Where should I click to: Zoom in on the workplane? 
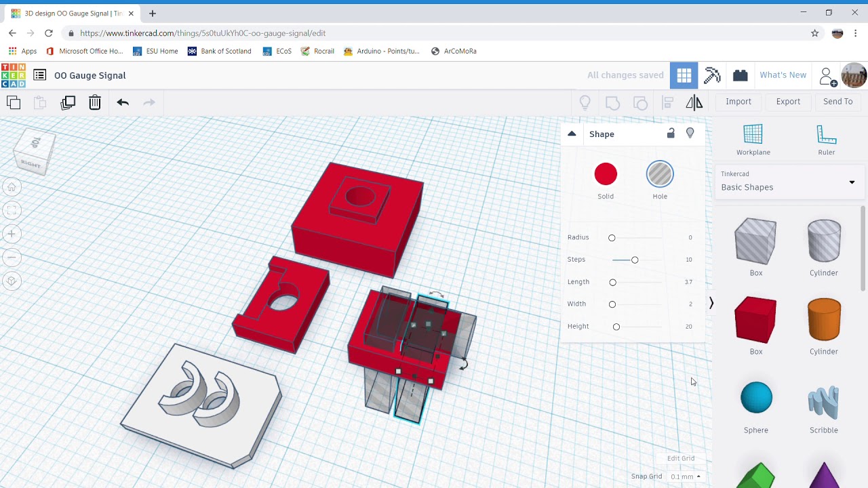(x=12, y=234)
